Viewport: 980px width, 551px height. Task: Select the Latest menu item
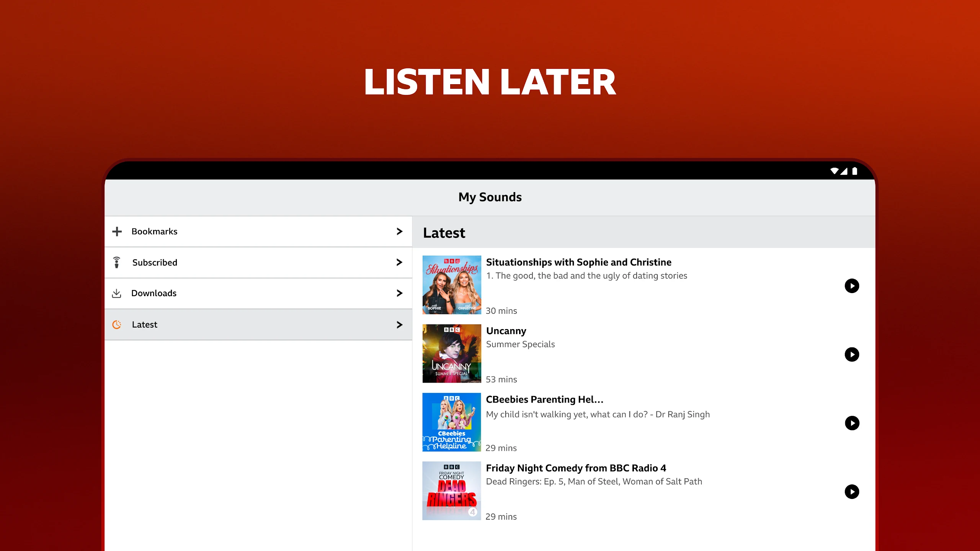[x=258, y=324]
